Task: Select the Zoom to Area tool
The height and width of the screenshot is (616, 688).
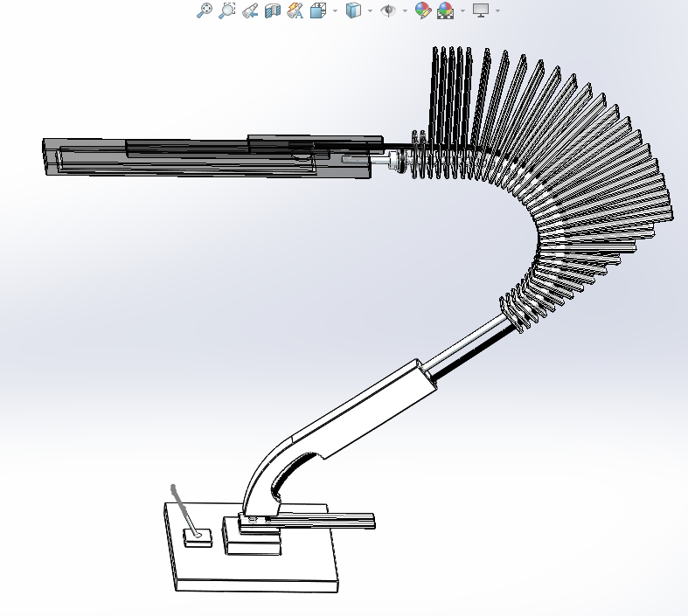Action: tap(226, 10)
